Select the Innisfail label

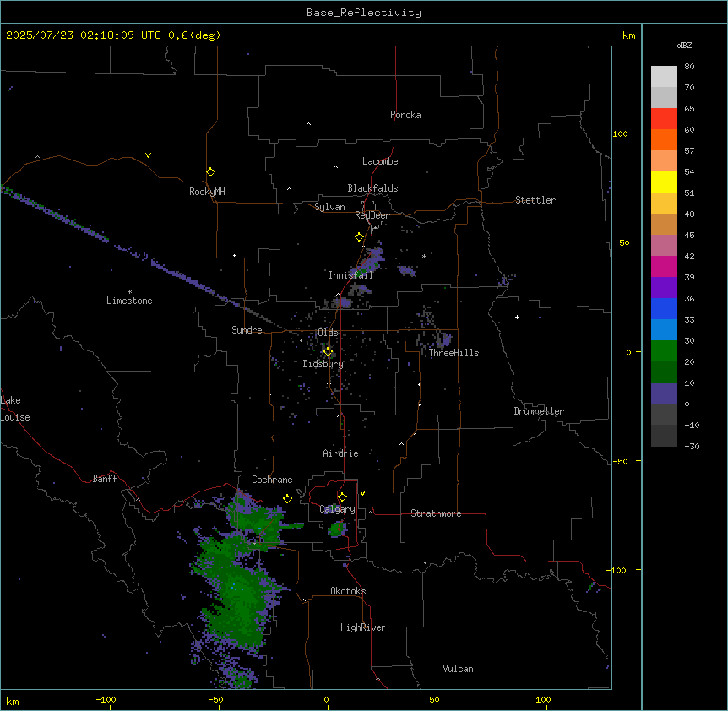pos(350,275)
